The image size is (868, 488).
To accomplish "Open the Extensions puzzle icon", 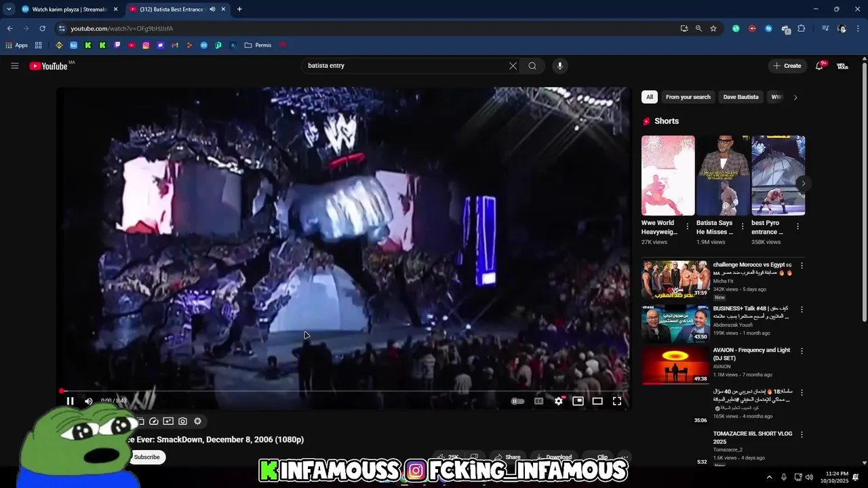I will coord(802,28).
